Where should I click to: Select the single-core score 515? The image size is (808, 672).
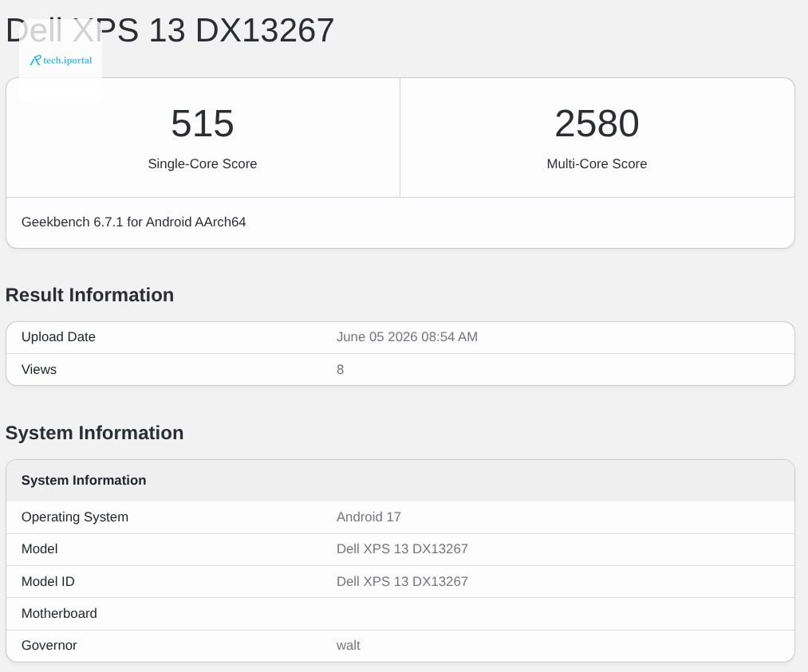(203, 124)
